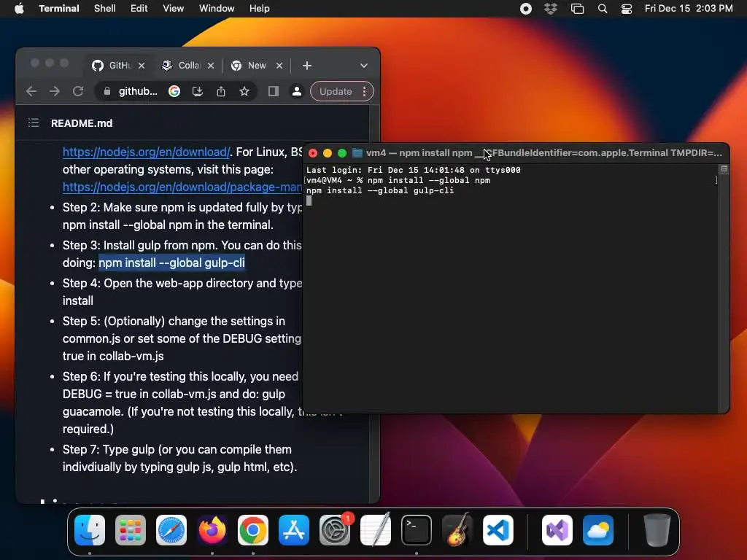747x560 pixels.
Task: Open GarageBand from the Dock
Action: point(458,530)
